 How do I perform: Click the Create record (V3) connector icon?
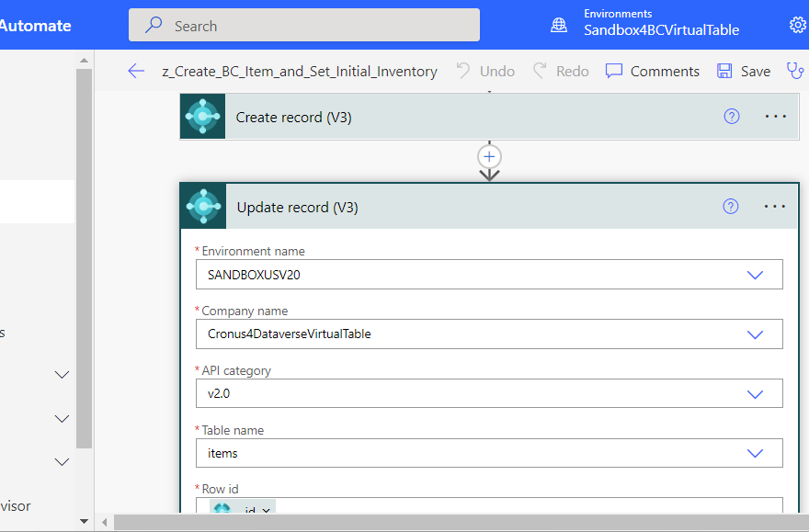203,117
